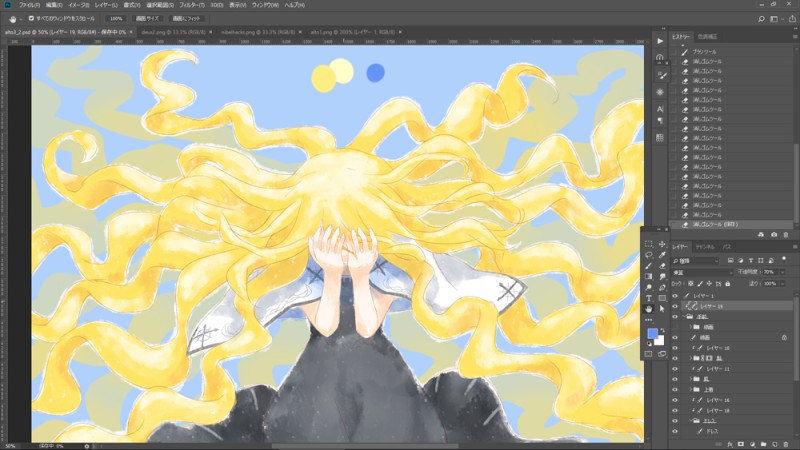Toggle Scroll All Windows checkbox
This screenshot has height=450, width=800.
(x=31, y=18)
